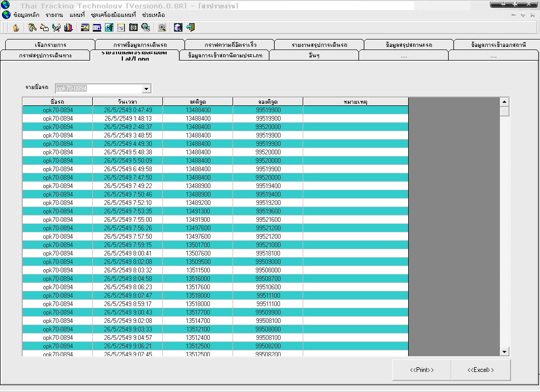Select the 26/5/2549 8:59:17 date cell
This screenshot has width=540, height=392.
128,304
